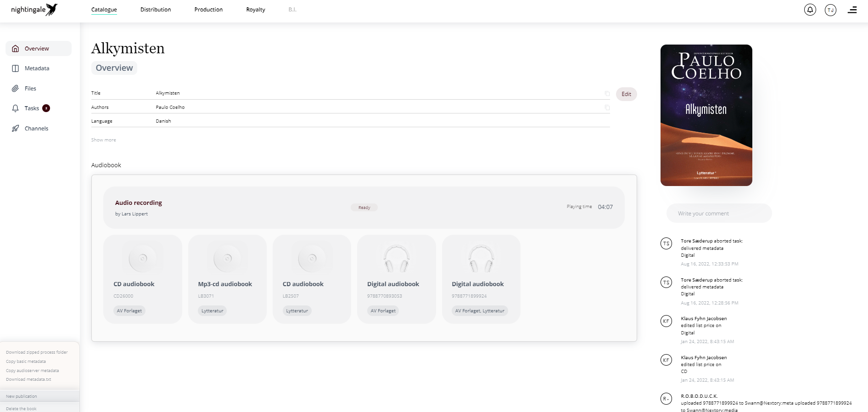
Task: Click Lytteratur tag on Mp3-cd audiobook card
Action: (x=213, y=311)
